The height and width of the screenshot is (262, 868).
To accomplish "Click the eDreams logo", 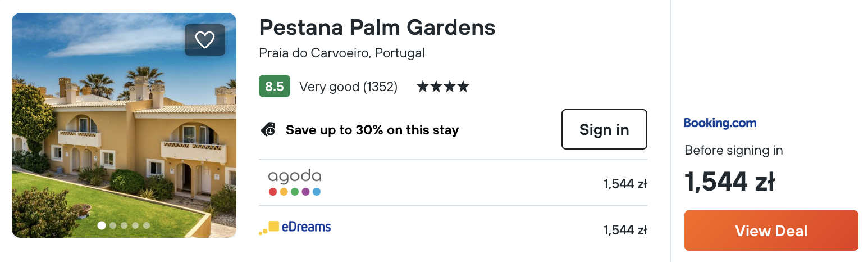I will tap(295, 228).
